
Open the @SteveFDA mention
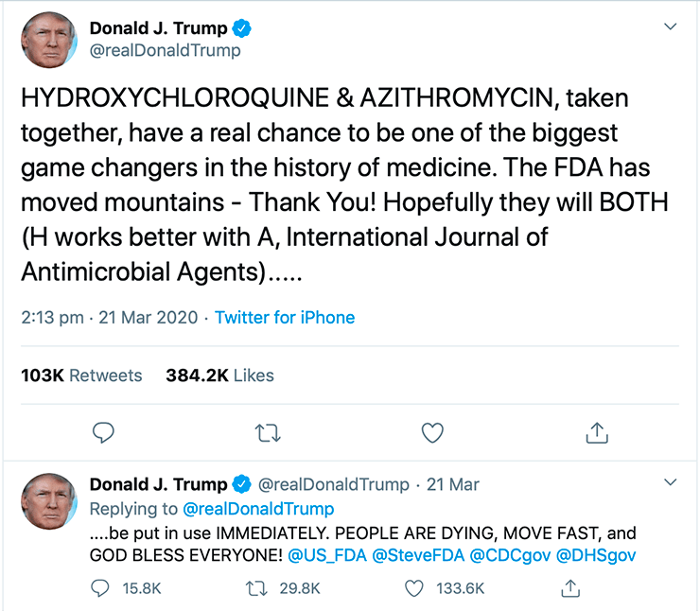(x=418, y=555)
